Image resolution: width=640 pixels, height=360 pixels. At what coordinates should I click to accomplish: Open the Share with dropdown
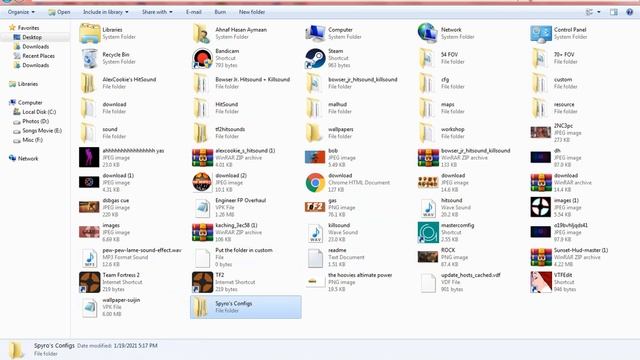pos(157,12)
